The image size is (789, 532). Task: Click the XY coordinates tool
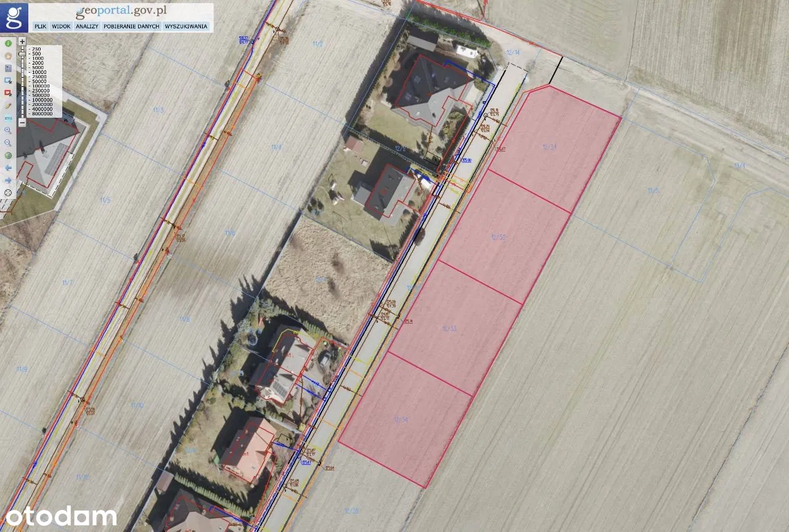(x=8, y=118)
